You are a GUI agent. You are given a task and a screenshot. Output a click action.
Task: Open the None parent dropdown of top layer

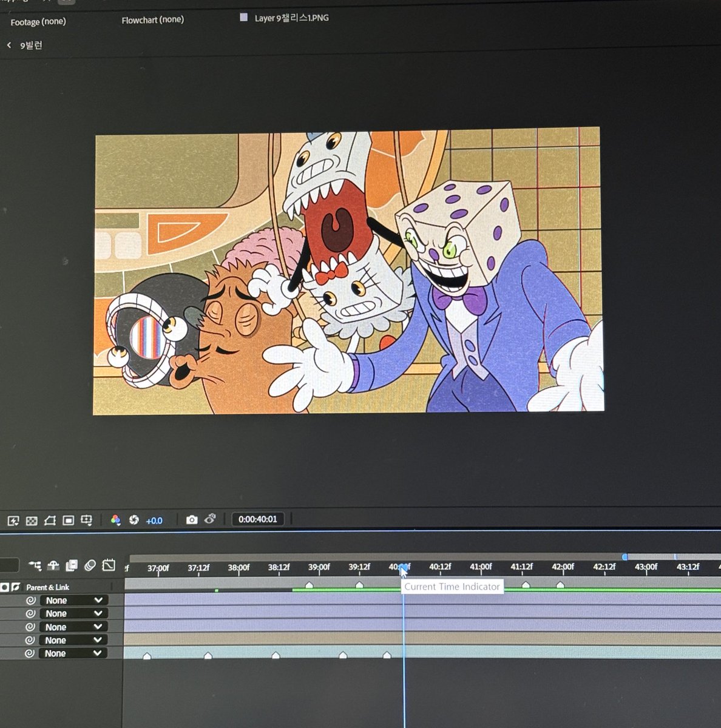[73, 601]
